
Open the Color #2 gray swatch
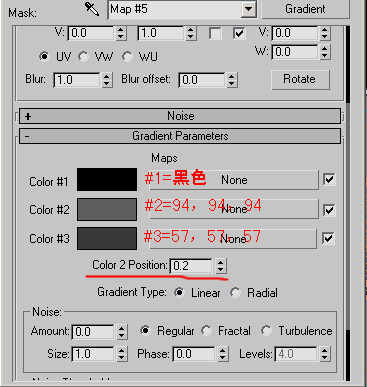click(107, 209)
